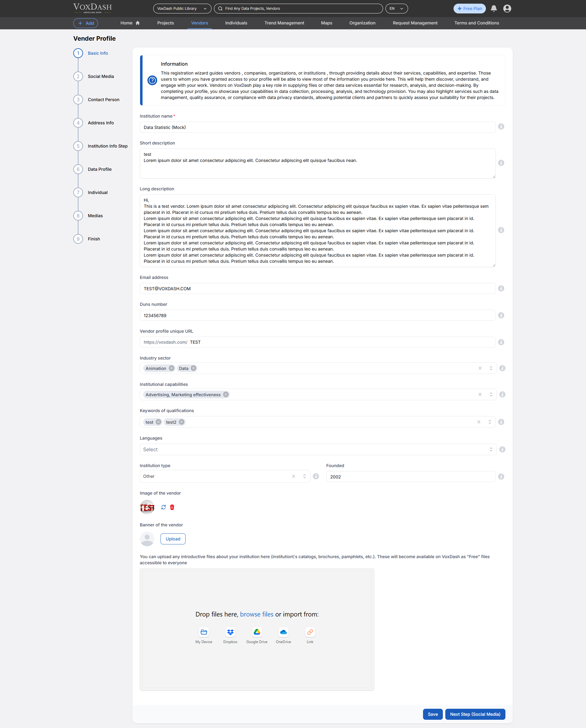Expand the VoxDash Public Library dropdown
This screenshot has height=728, width=586.
point(182,9)
